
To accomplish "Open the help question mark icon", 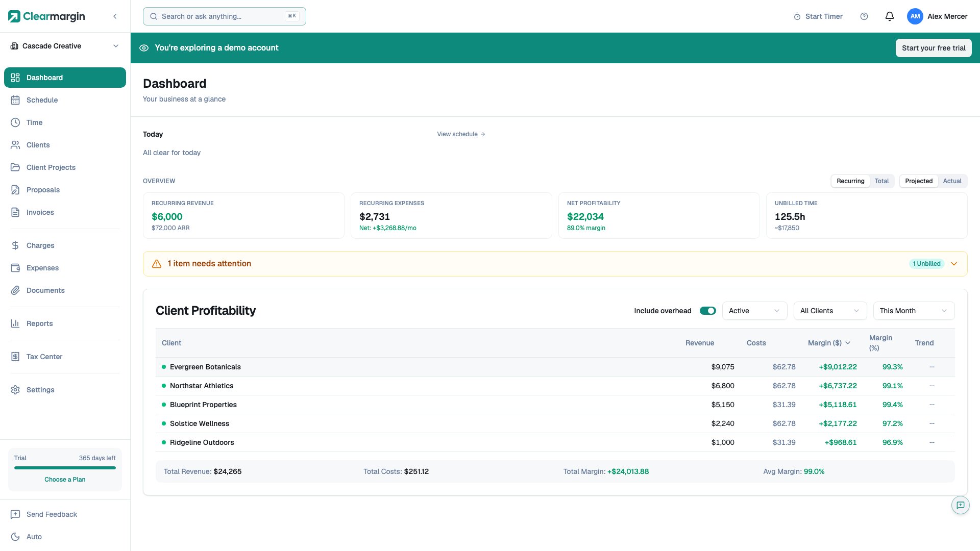I will 864,16.
